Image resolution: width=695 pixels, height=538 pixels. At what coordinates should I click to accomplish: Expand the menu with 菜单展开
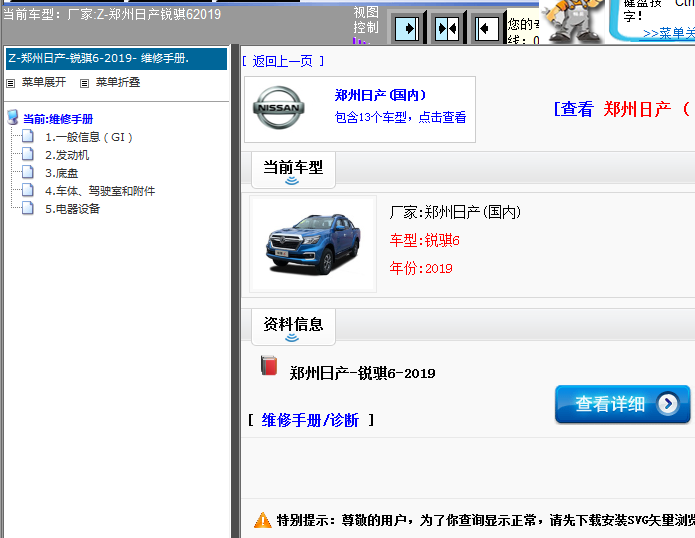point(44,82)
